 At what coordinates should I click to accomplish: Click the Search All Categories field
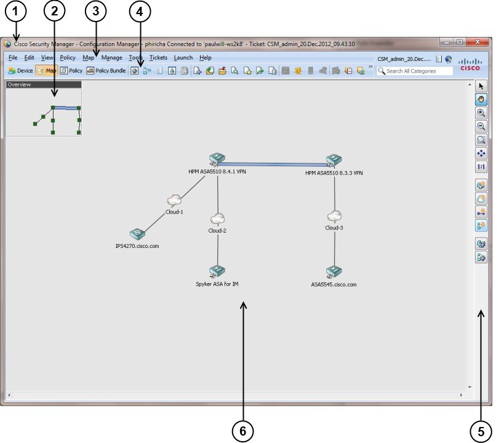415,71
